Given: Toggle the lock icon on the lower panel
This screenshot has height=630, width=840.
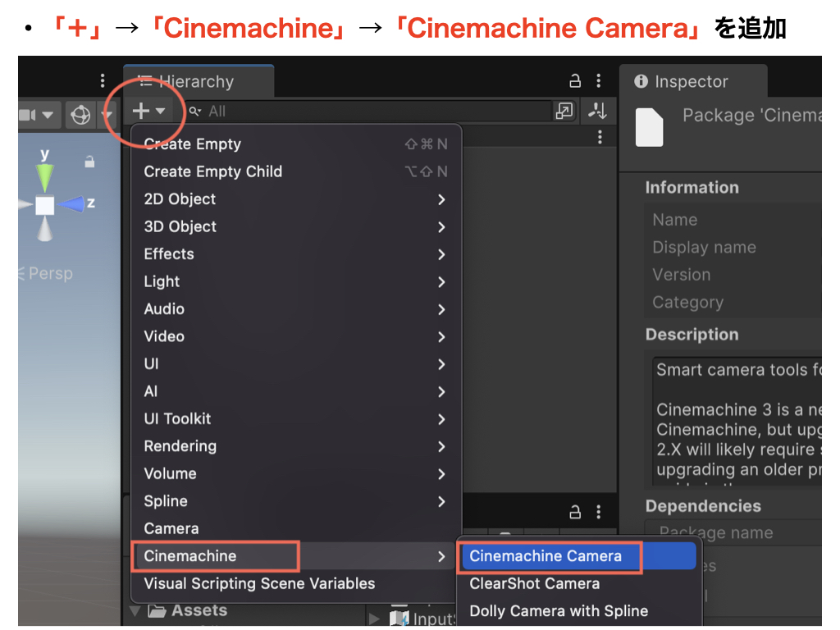Looking at the screenshot, I should click(575, 513).
